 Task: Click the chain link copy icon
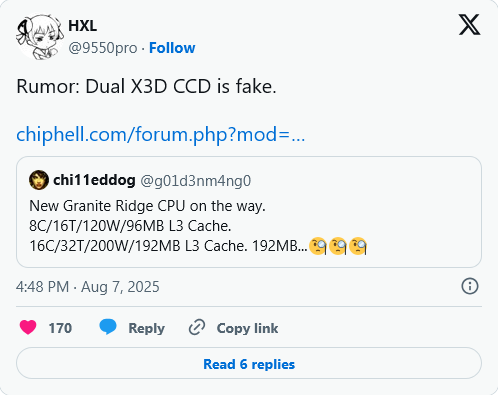(197, 327)
